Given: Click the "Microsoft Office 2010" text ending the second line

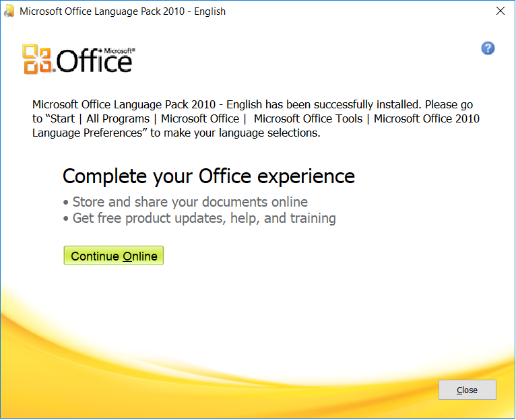Looking at the screenshot, I should click(x=426, y=119).
